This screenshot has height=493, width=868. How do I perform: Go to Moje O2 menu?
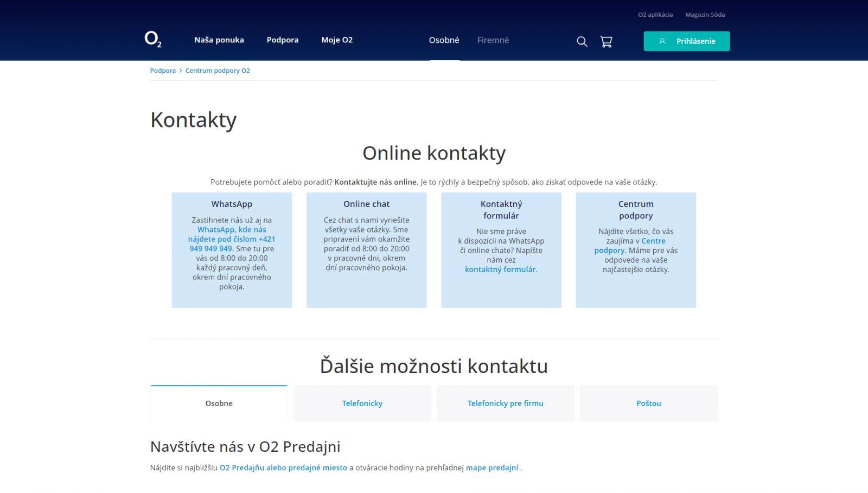tap(337, 40)
